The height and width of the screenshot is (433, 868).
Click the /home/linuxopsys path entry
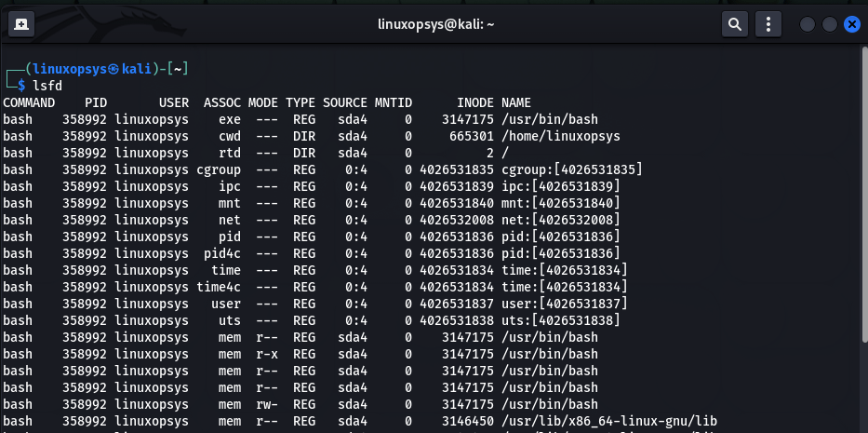pos(560,136)
